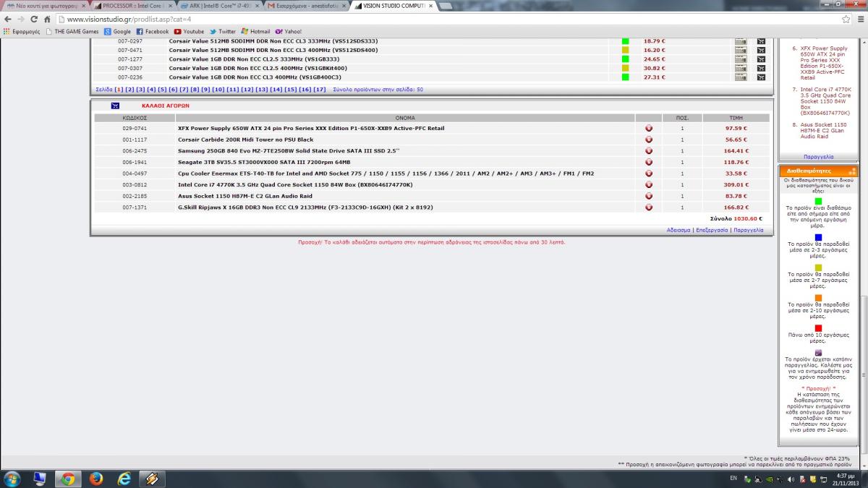Remove Enermax CPU cooler from cart
Screen dimensions: 868x488
tap(649, 174)
